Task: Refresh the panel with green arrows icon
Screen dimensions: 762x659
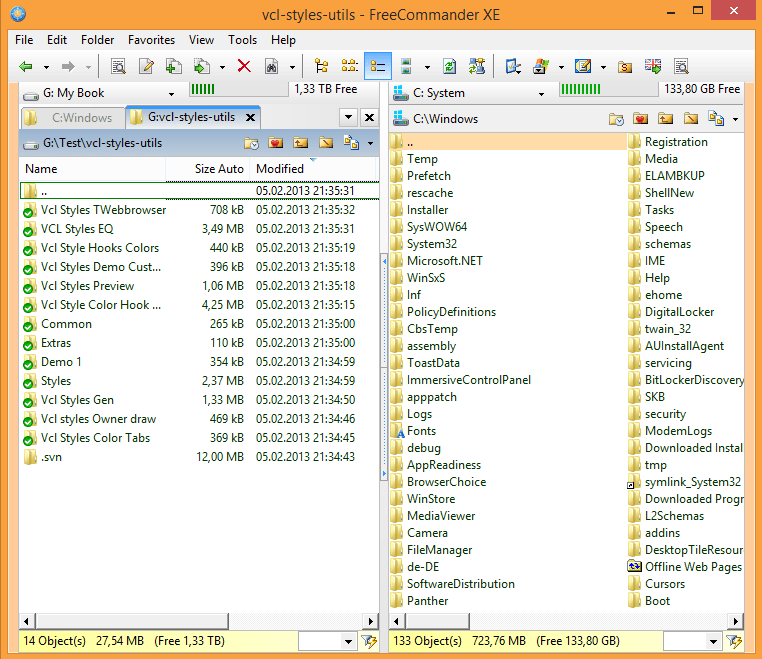Action: (450, 67)
